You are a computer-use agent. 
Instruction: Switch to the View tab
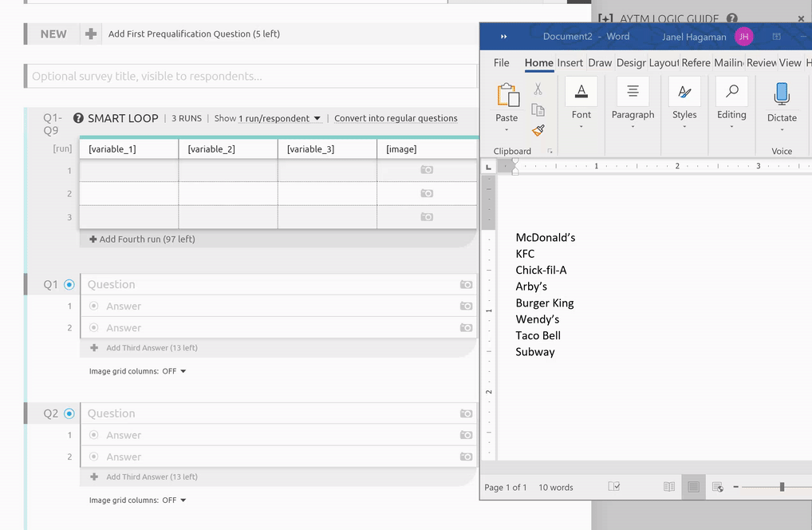[x=790, y=63]
